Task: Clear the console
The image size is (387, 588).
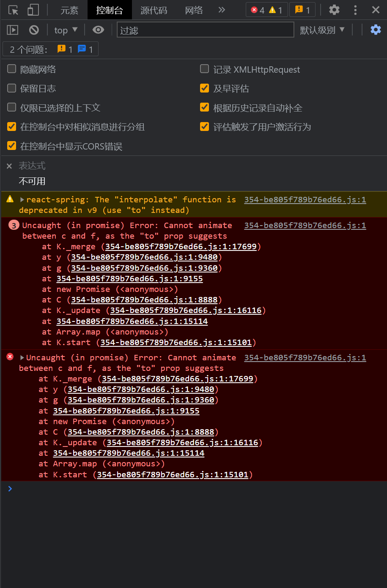Action: 34,30
